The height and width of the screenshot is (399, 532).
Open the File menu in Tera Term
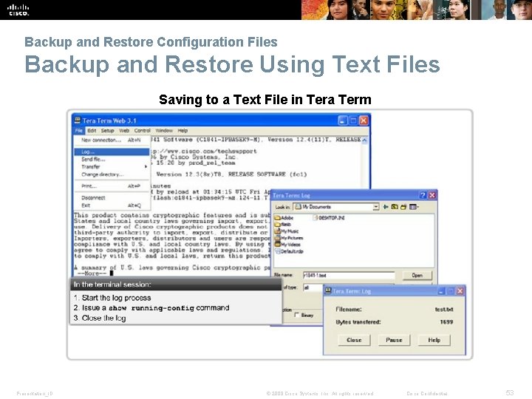(79, 131)
